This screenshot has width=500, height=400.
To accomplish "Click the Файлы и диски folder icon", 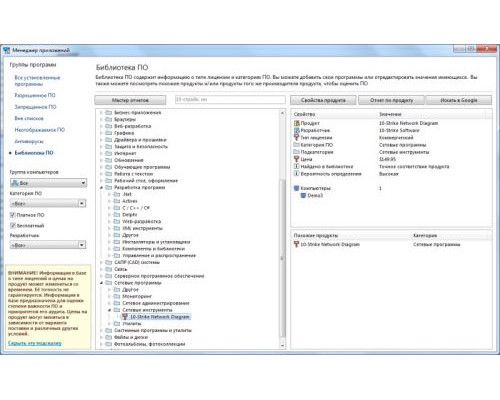I will [x=109, y=337].
